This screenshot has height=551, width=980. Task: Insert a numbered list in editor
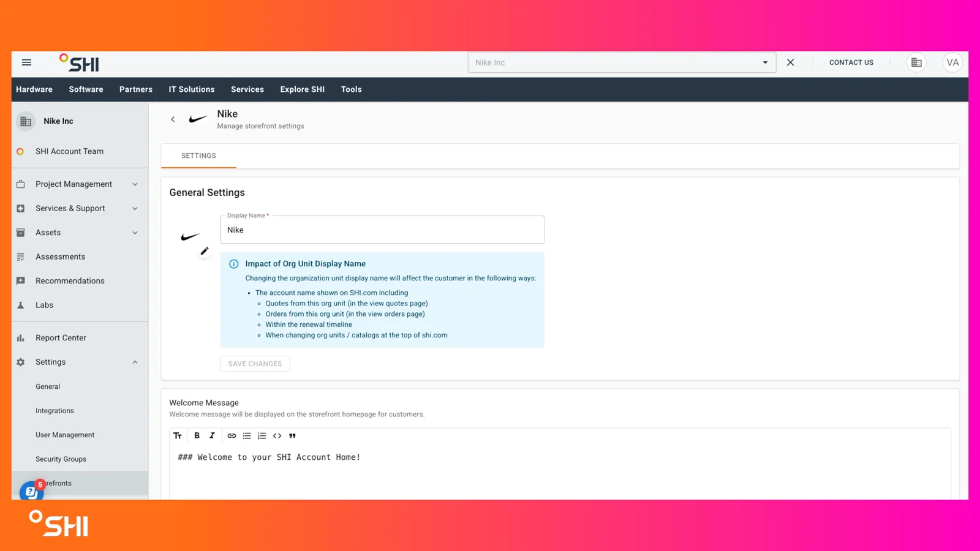click(x=262, y=436)
